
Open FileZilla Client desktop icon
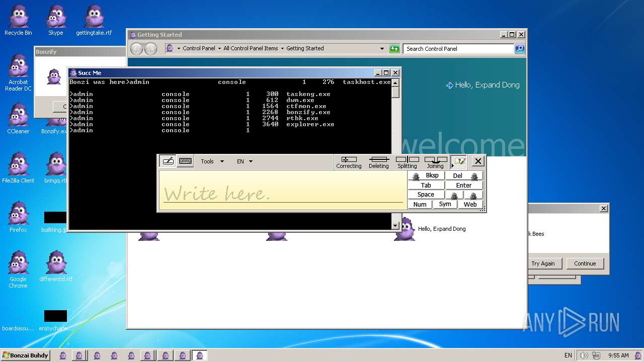pyautogui.click(x=18, y=168)
